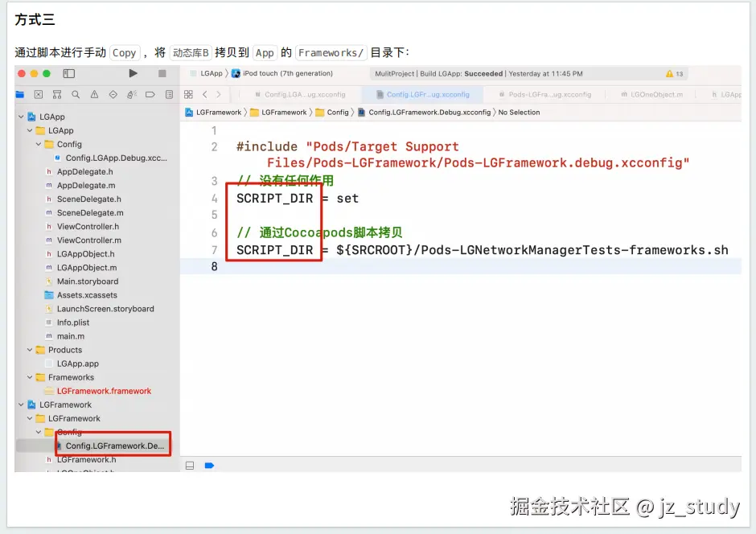Click line 4 SCRIPT_DIR = set
The image size is (756, 534).
pyautogui.click(x=298, y=199)
